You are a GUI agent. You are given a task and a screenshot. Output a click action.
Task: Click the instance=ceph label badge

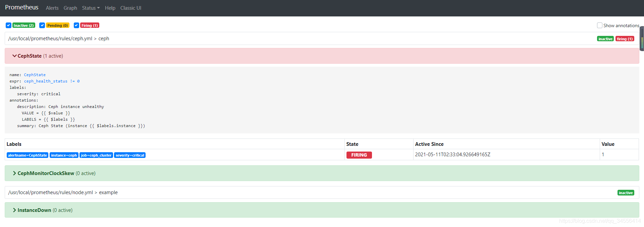point(64,155)
